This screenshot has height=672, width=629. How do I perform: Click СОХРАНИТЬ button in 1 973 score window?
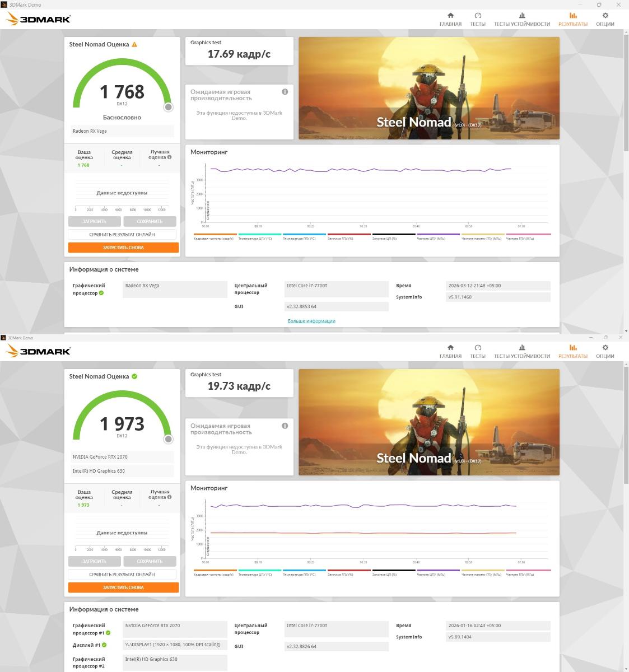pyautogui.click(x=150, y=561)
